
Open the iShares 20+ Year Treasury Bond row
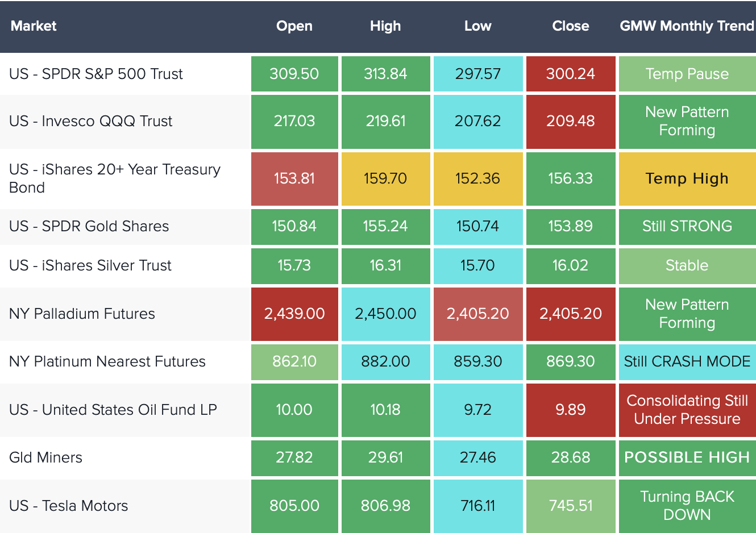tap(114, 178)
